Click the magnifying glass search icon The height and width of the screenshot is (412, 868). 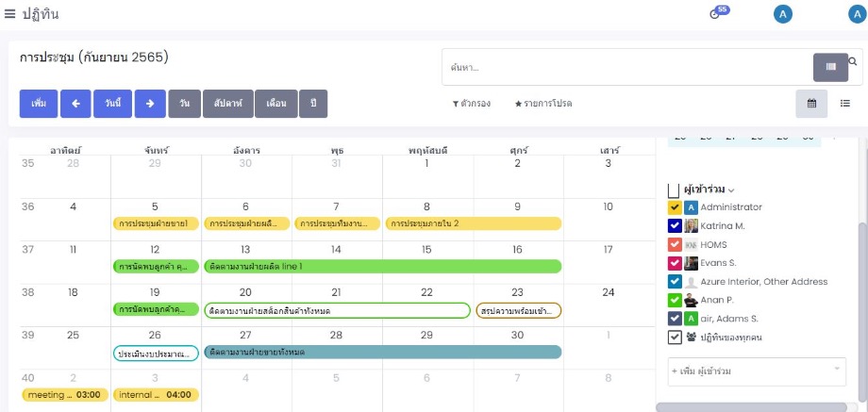coord(853,62)
